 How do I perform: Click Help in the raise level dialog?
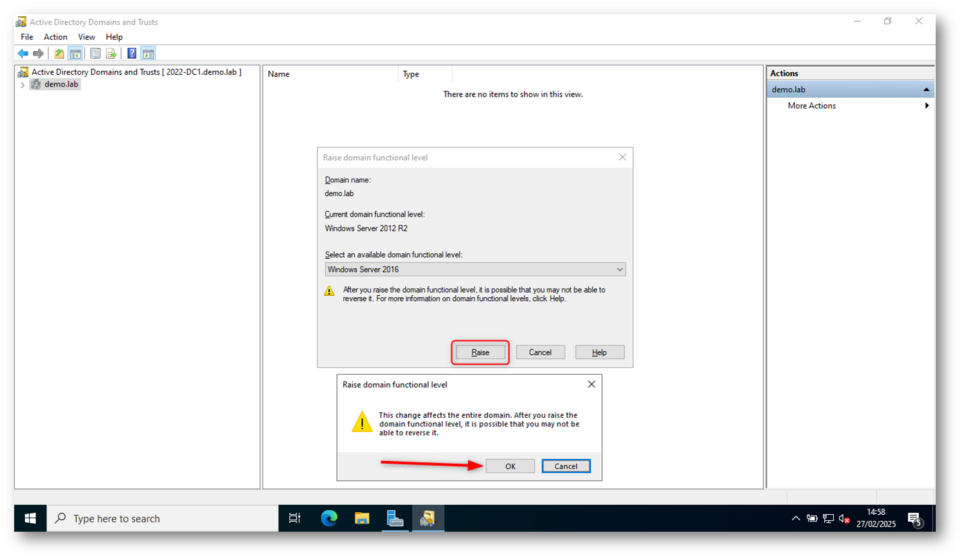click(600, 352)
